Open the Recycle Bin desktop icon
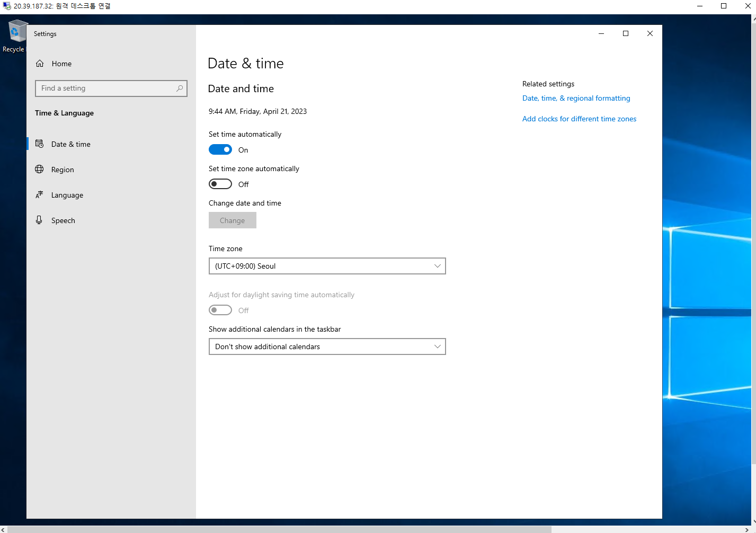 pos(14,36)
